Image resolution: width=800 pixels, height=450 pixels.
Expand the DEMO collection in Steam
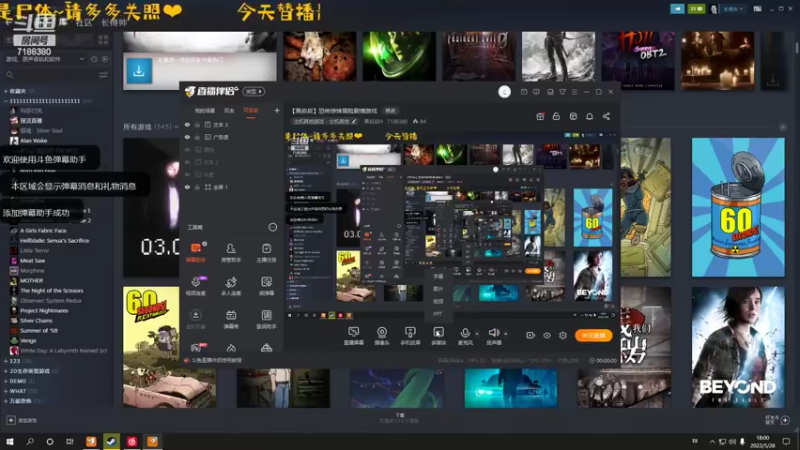(x=6, y=381)
